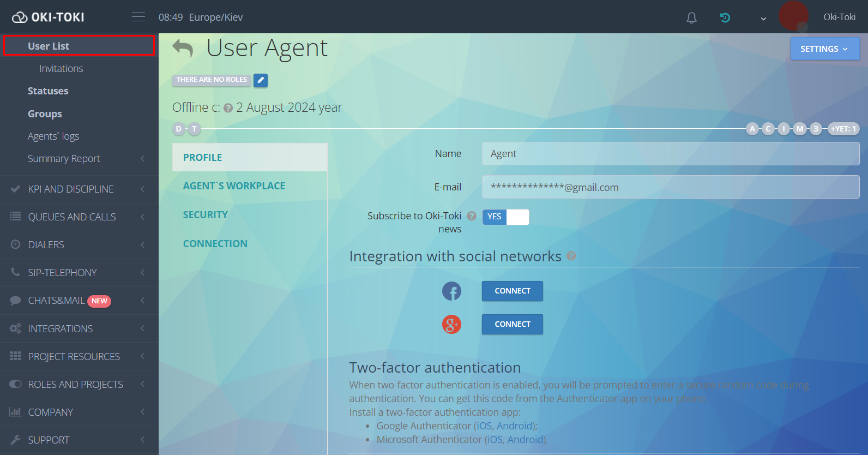Open the SETTINGS dropdown

point(824,49)
